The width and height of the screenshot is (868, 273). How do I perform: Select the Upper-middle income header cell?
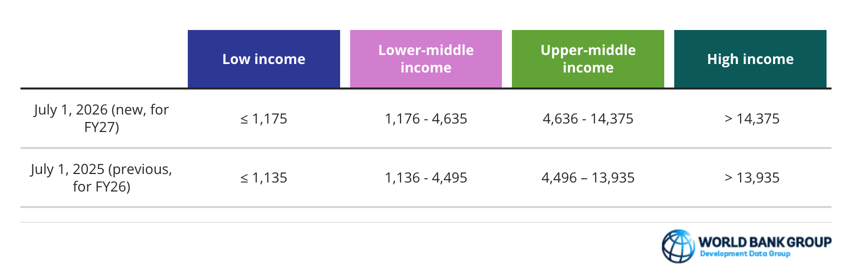pyautogui.click(x=588, y=59)
